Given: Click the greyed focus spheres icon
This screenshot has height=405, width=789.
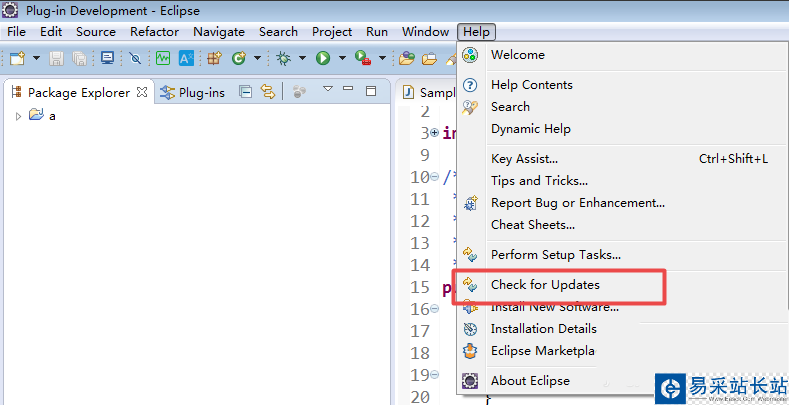Looking at the screenshot, I should tap(299, 92).
